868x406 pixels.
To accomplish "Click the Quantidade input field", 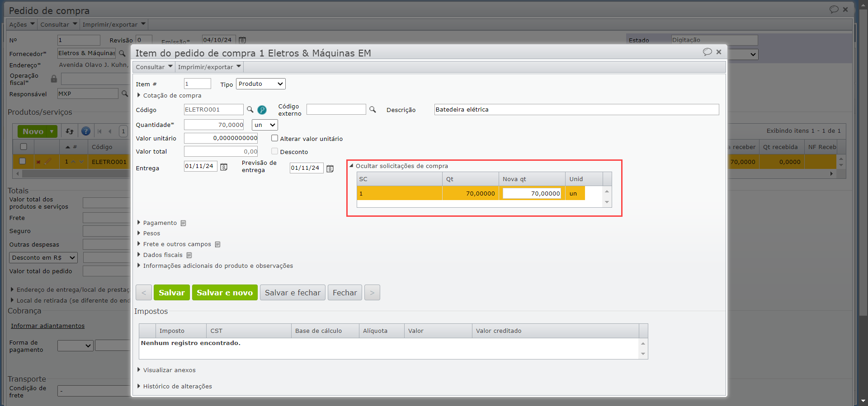I will 214,125.
